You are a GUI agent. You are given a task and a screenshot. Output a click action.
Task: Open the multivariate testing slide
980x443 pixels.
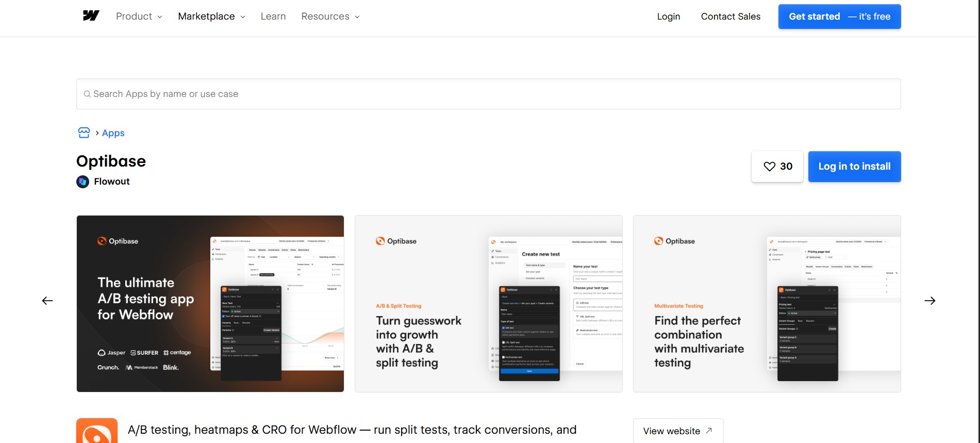click(767, 304)
